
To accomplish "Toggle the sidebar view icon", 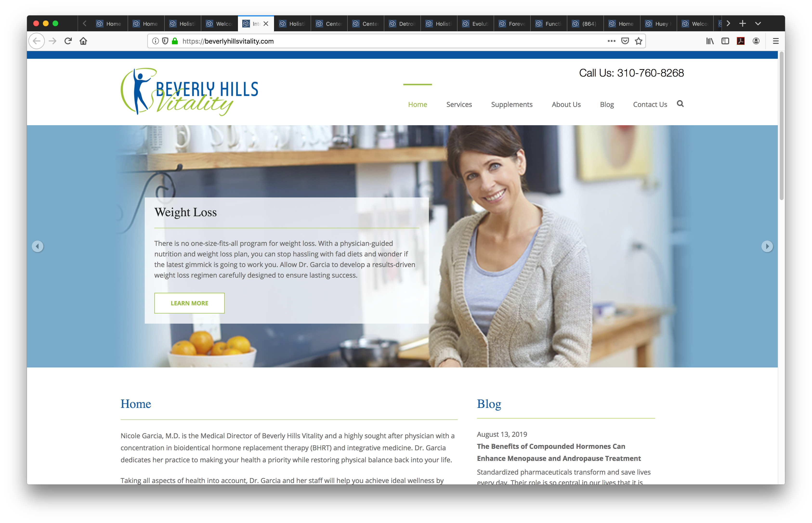I will [725, 41].
